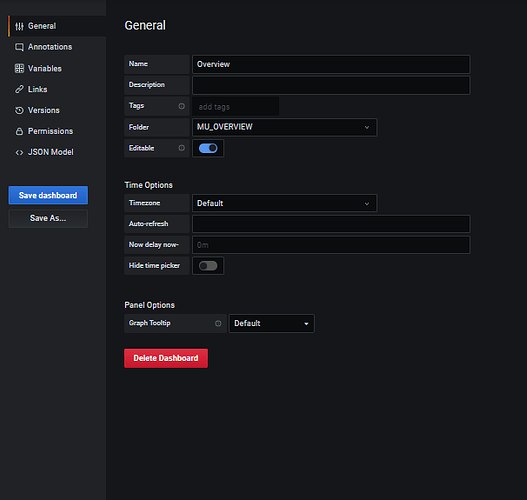Focus the Description input field
This screenshot has width=527, height=500.
[331, 85]
